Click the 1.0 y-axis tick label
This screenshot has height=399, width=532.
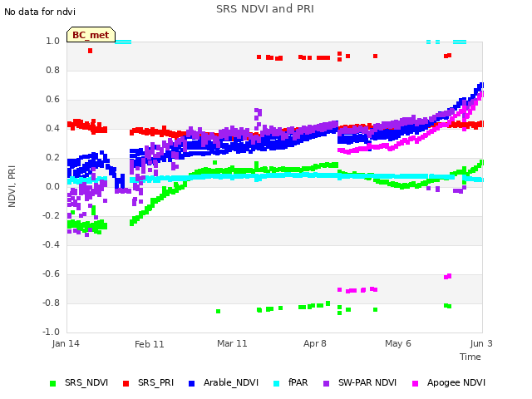pyautogui.click(x=53, y=41)
